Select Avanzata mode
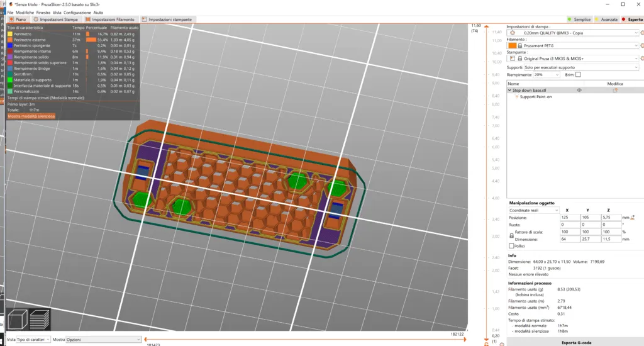644x346 pixels. [606, 20]
